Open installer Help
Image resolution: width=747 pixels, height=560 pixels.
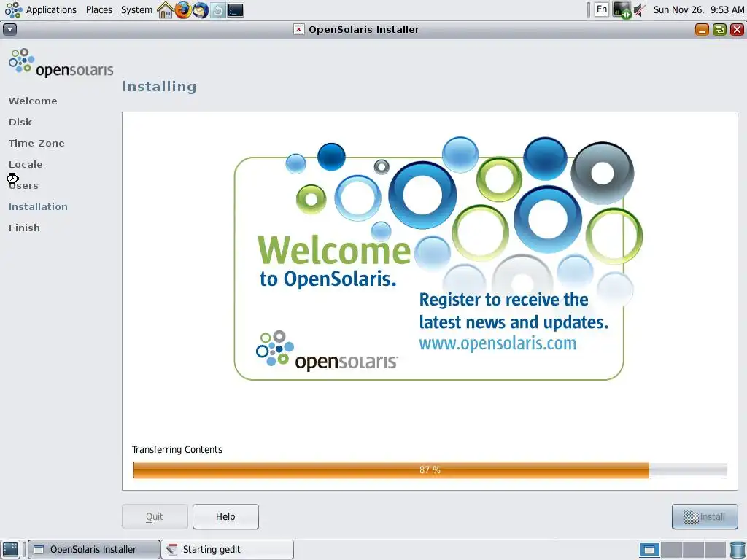tap(226, 517)
